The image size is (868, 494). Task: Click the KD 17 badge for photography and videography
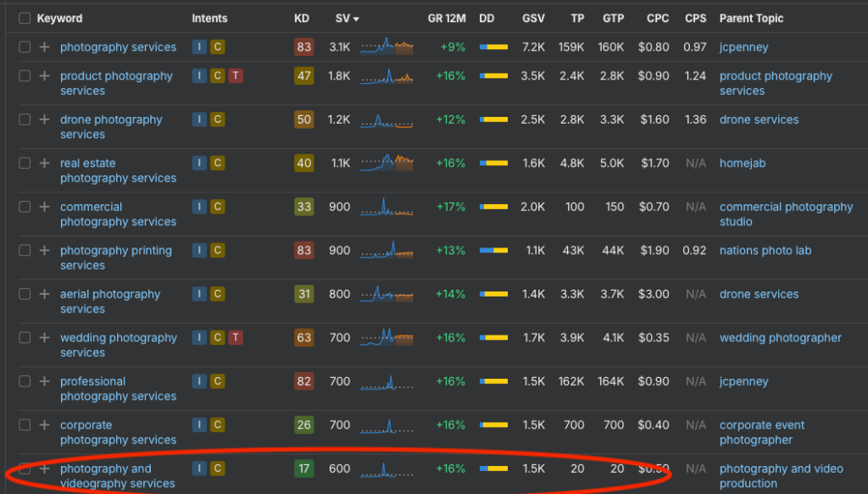pyautogui.click(x=303, y=469)
